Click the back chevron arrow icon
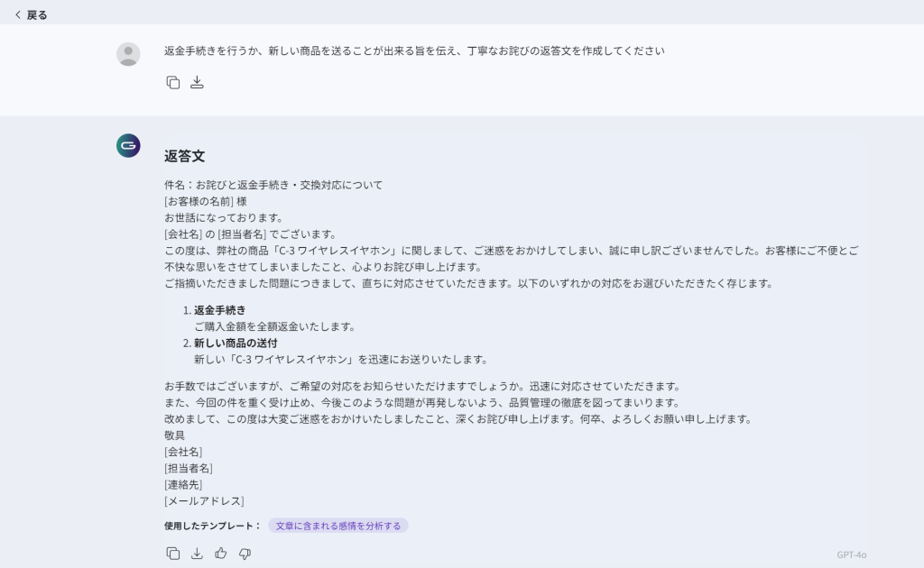Viewport: 924px width, 568px height. click(17, 14)
